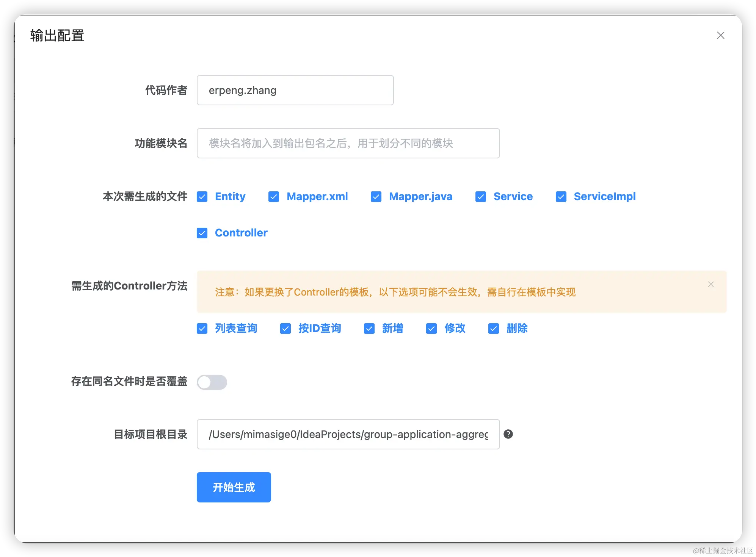The height and width of the screenshot is (557, 756).
Task: Deselect the 删除 method checkbox
Action: coord(494,329)
